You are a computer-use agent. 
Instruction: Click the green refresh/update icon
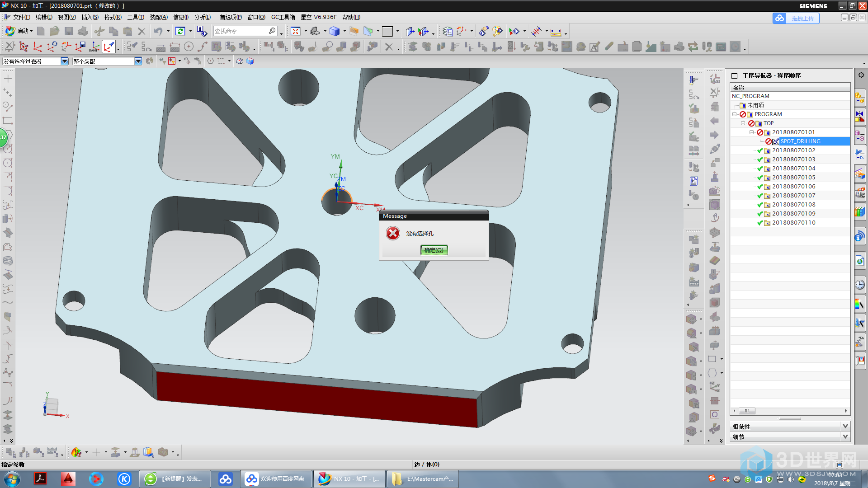point(180,31)
